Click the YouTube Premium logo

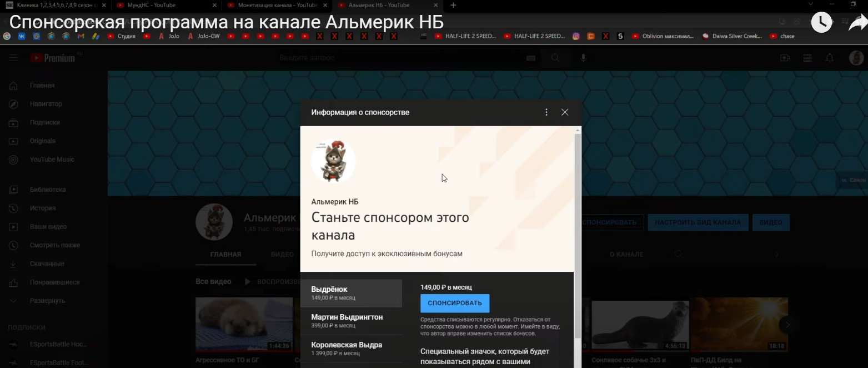(53, 58)
